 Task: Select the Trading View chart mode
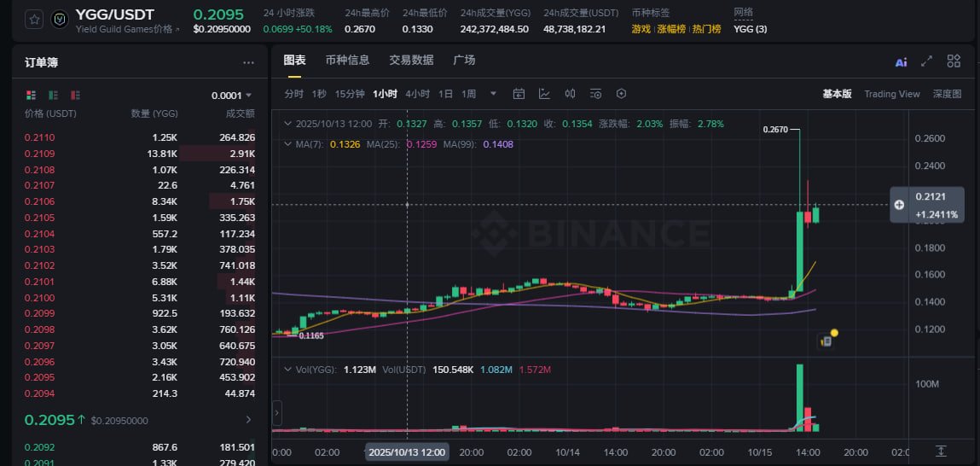pos(891,94)
